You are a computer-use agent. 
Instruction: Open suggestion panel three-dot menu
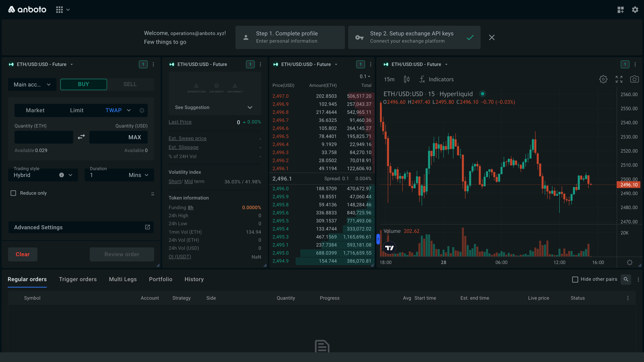(260, 64)
